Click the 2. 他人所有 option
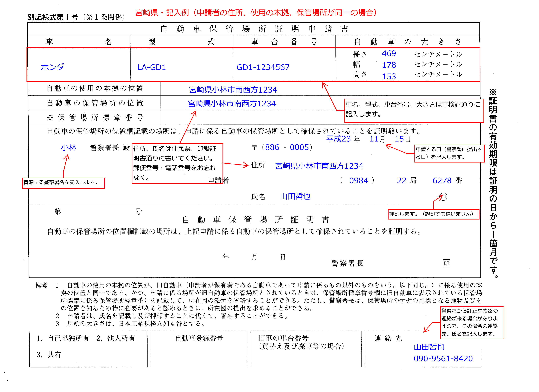 pos(116,338)
